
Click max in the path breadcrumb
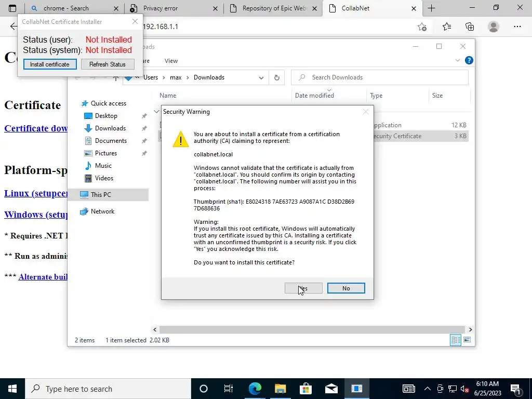point(176,77)
